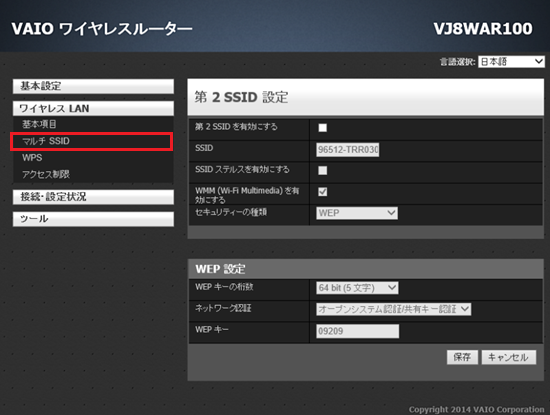Open the WPS sidebar item
550x415 pixels.
pyautogui.click(x=32, y=158)
